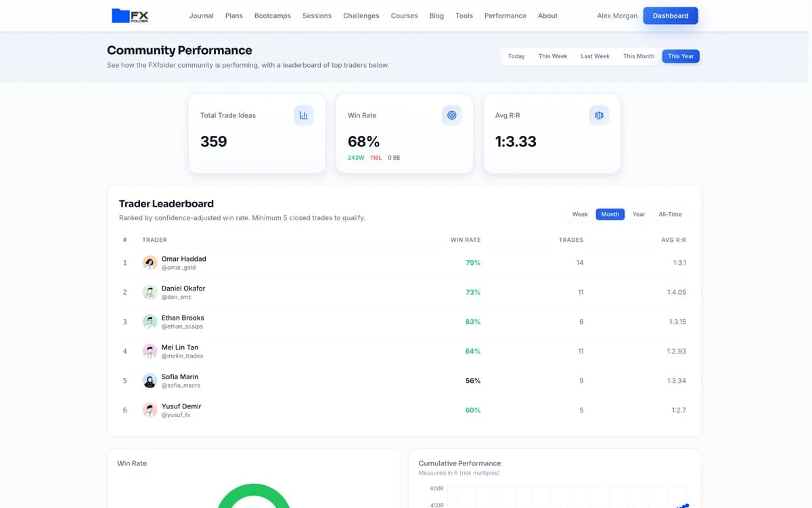Viewport: 812px width, 508px height.
Task: Go to Bootcamps
Action: 273,16
